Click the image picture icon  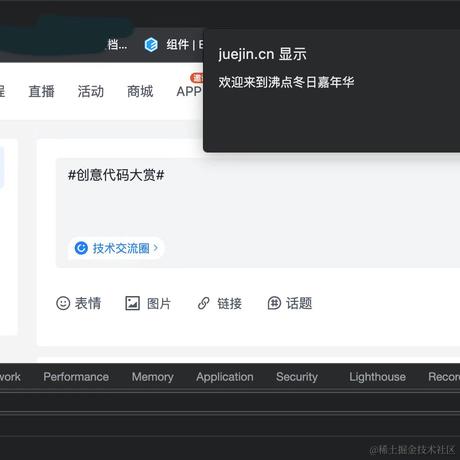tap(132, 303)
